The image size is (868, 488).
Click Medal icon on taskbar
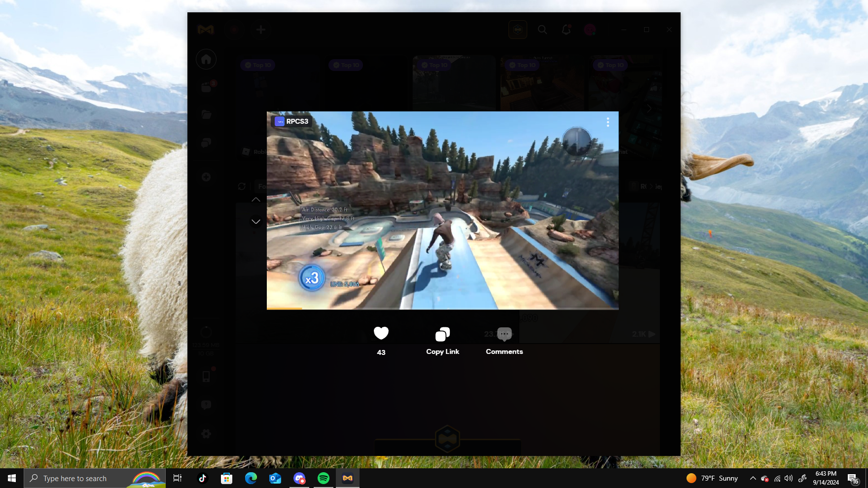348,478
